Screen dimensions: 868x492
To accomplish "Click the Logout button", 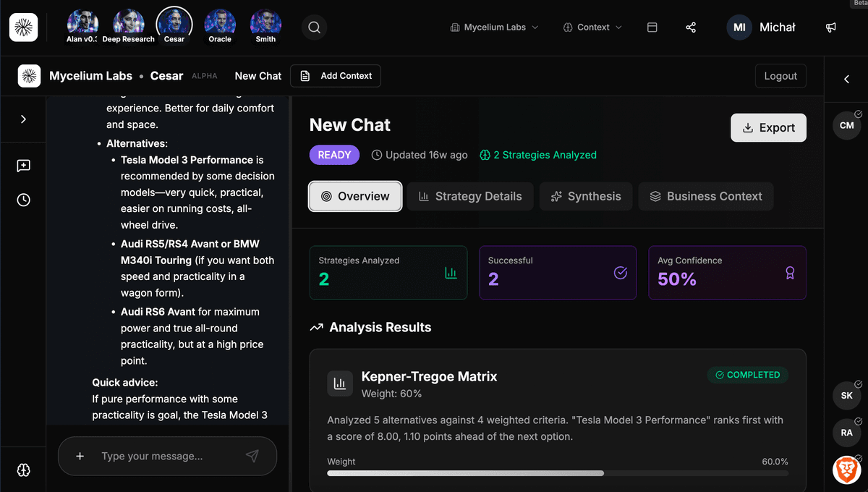I will (x=780, y=76).
